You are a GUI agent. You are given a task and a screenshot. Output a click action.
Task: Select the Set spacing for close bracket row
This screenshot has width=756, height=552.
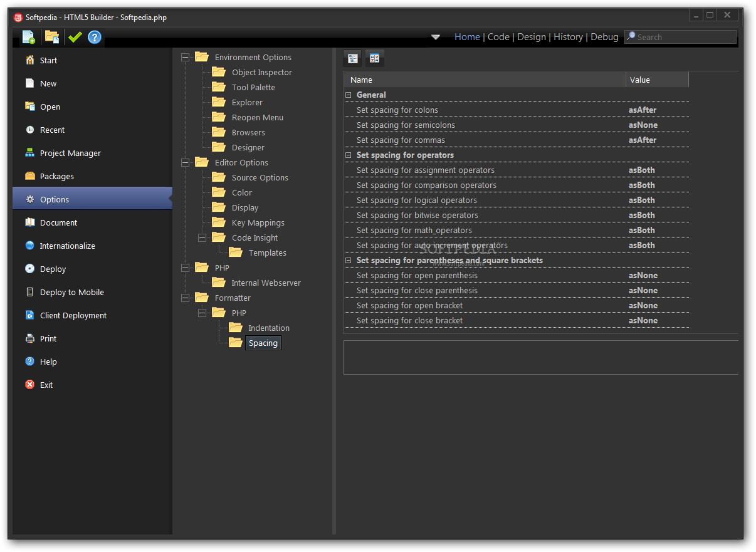tap(516, 320)
